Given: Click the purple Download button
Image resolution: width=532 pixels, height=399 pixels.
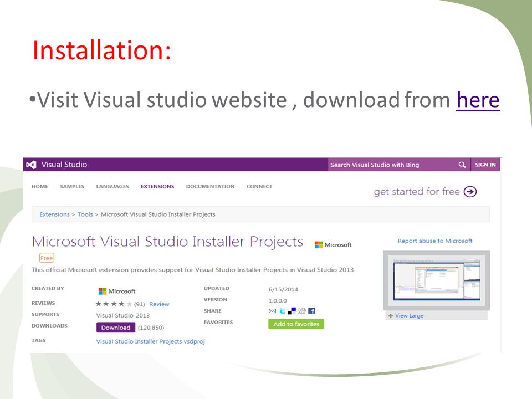Looking at the screenshot, I should click(x=116, y=328).
